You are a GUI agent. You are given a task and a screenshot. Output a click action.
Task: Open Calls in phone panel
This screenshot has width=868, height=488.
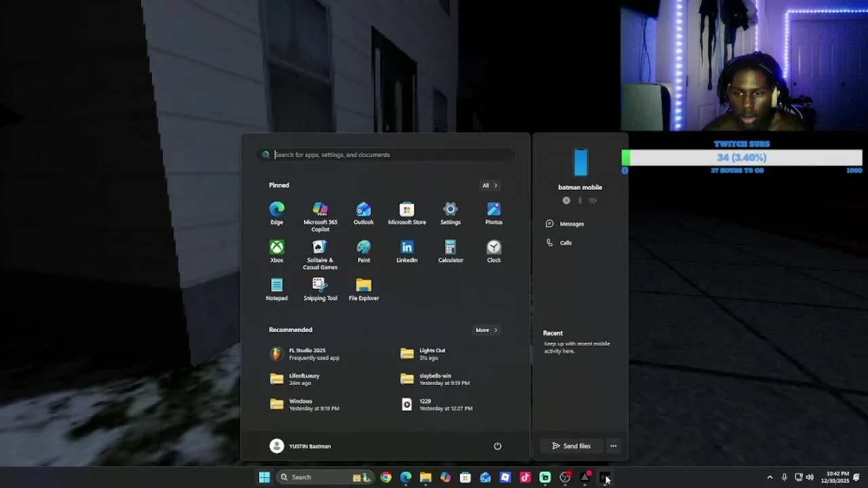point(559,243)
